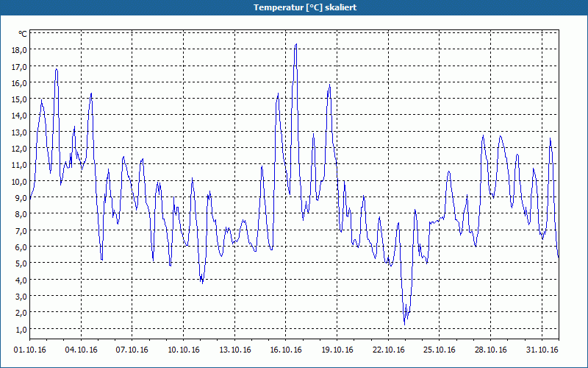Click the 17,0 y-axis label
The height and width of the screenshot is (368, 588).
tap(20, 67)
